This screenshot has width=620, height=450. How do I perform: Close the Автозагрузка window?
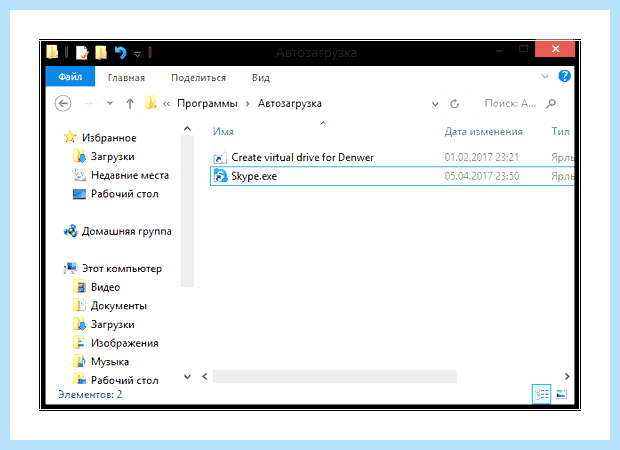click(x=555, y=49)
